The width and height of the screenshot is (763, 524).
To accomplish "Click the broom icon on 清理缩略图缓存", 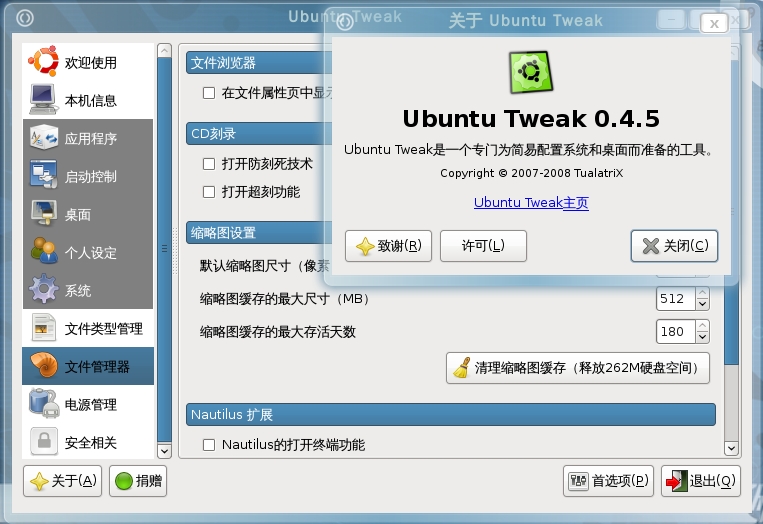I will (x=462, y=368).
